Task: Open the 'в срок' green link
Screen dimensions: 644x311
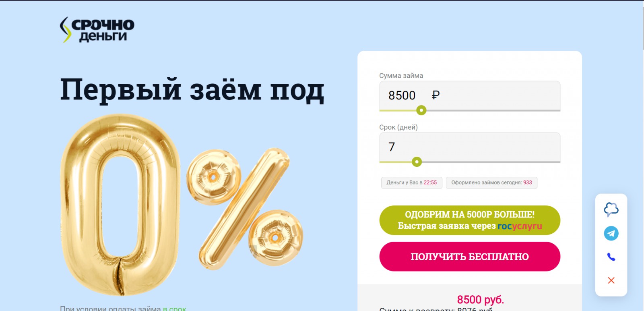Action: click(174, 309)
